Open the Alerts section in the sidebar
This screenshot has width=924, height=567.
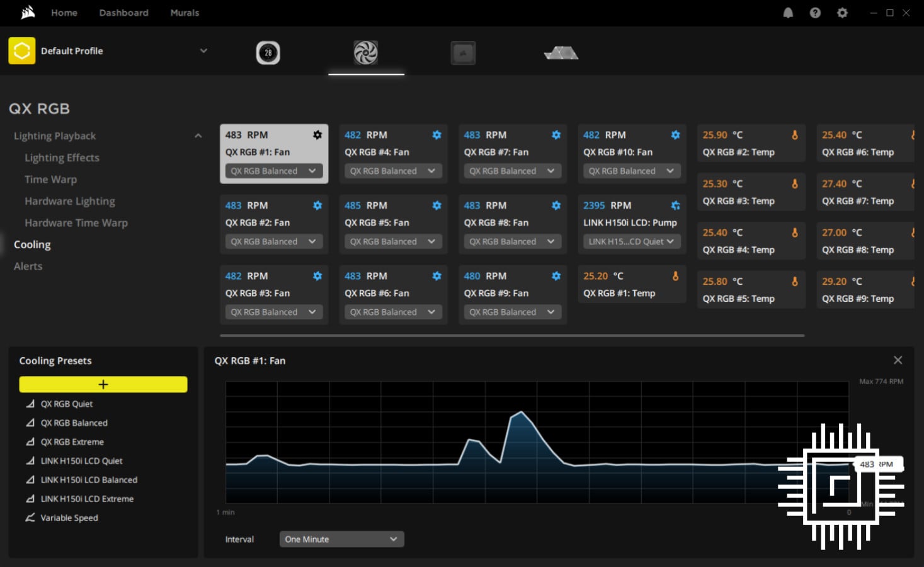pyautogui.click(x=28, y=266)
